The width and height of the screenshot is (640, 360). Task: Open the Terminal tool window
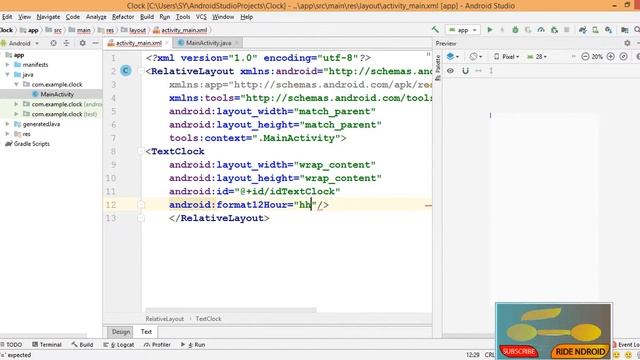click(47, 344)
